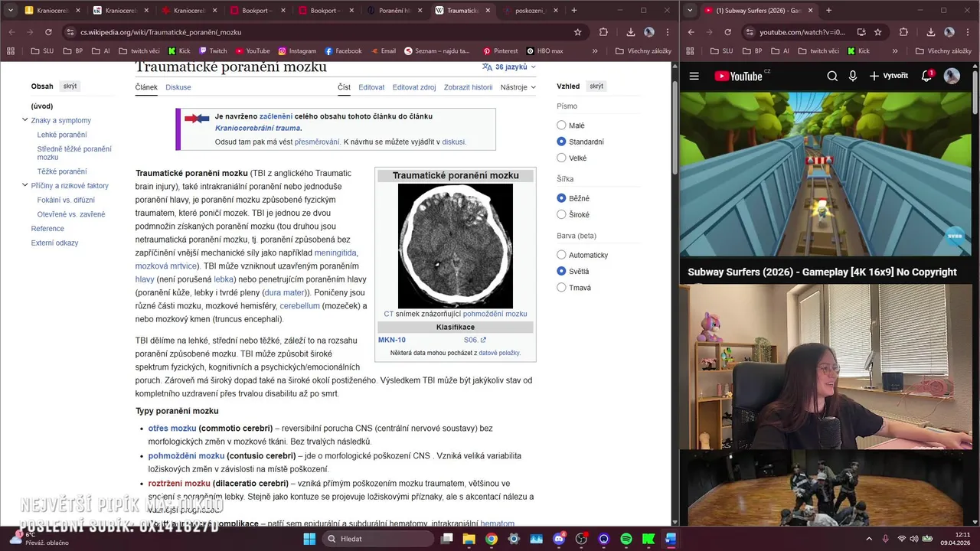Open tab search chevron in Wikipedia window
Image resolution: width=980 pixels, height=551 pixels.
point(11,11)
